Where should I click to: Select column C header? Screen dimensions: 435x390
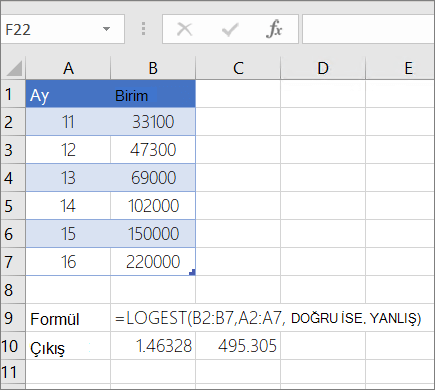[238, 68]
